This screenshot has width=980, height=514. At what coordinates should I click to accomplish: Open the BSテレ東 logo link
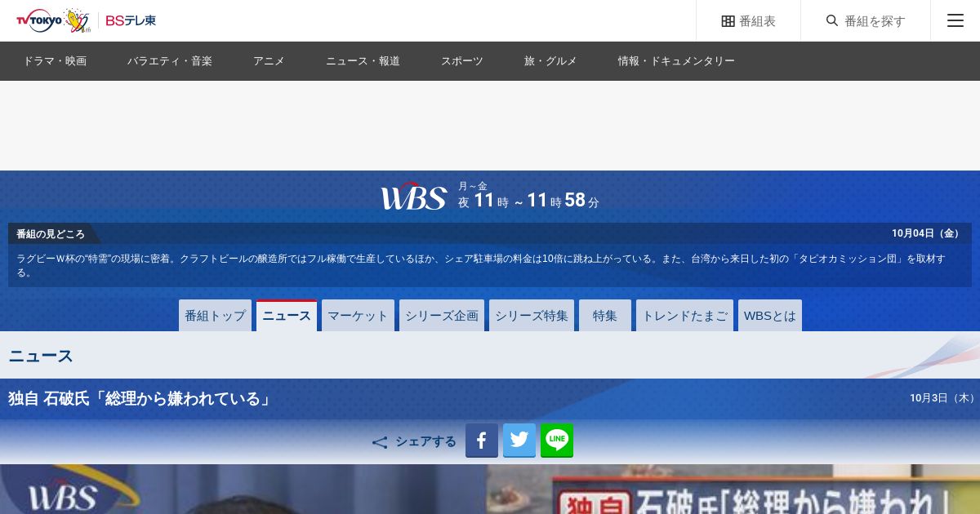(x=131, y=20)
